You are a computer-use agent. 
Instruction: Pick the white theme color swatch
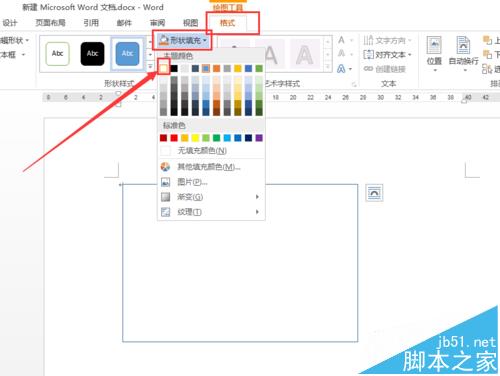coord(163,69)
